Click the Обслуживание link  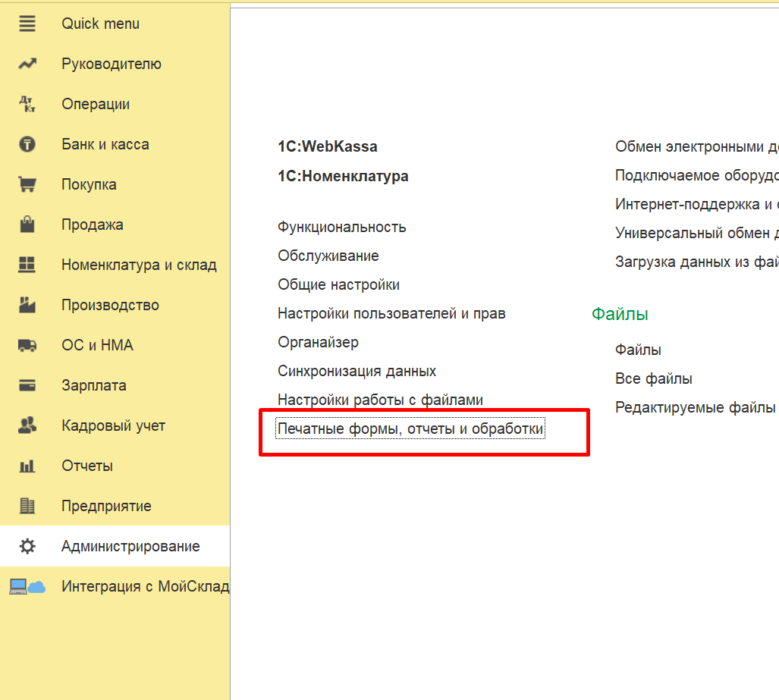pos(328,256)
